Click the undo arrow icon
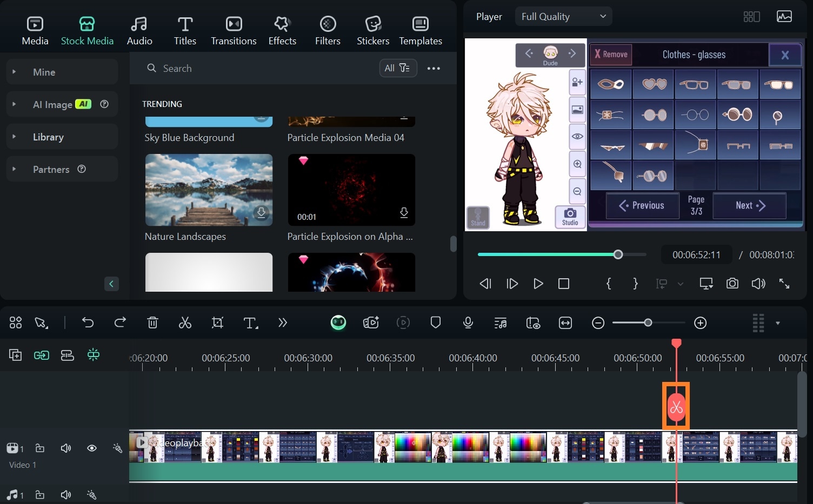Viewport: 813px width, 504px height. [88, 323]
